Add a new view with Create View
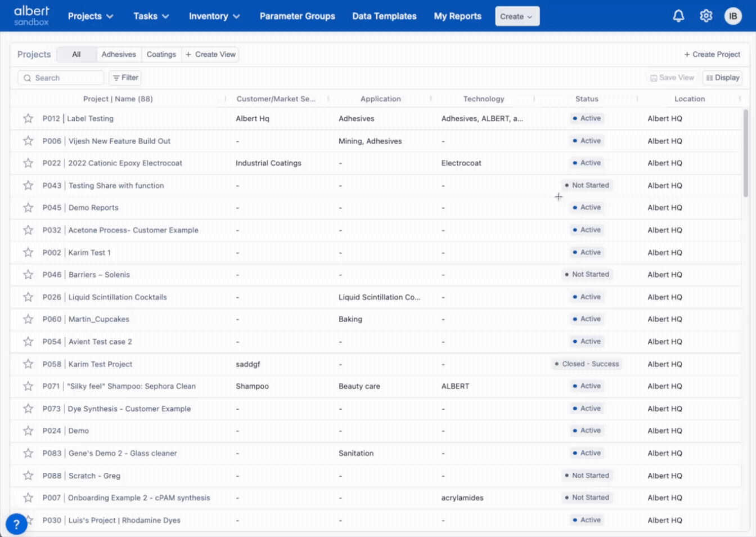This screenshot has height=537, width=756. point(210,55)
